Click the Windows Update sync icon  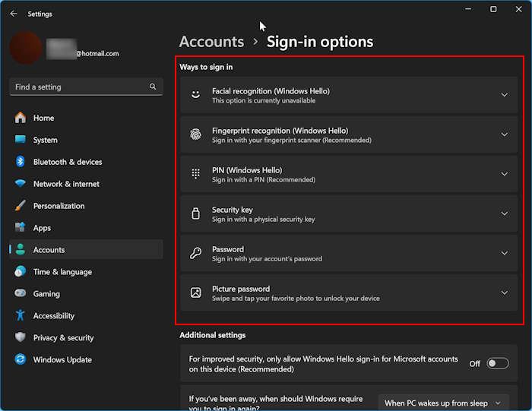tap(21, 359)
